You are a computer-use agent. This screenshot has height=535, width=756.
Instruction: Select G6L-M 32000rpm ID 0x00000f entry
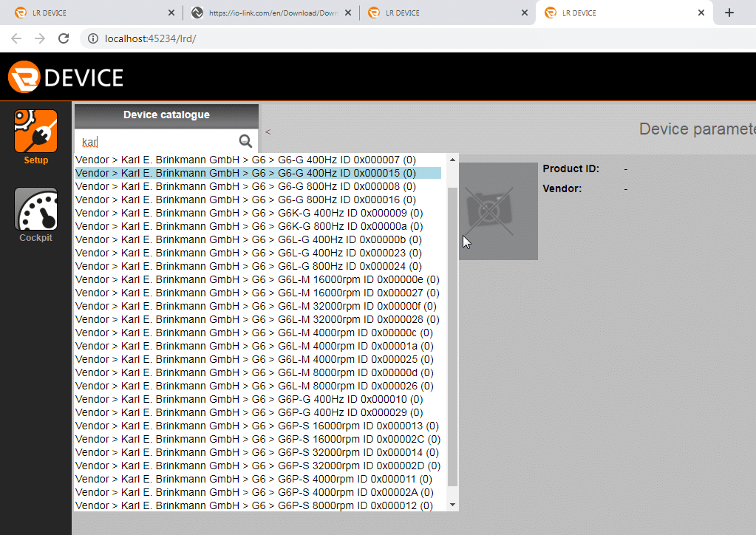click(x=258, y=306)
